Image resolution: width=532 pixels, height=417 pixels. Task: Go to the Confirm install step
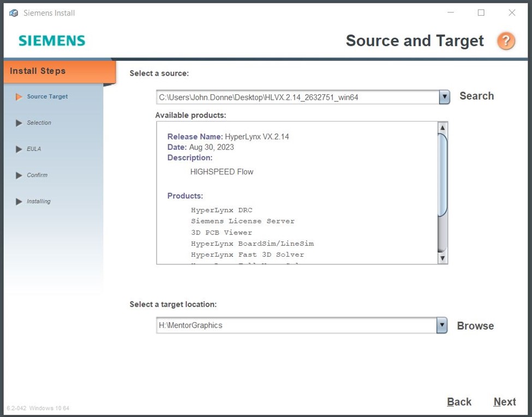tap(37, 176)
